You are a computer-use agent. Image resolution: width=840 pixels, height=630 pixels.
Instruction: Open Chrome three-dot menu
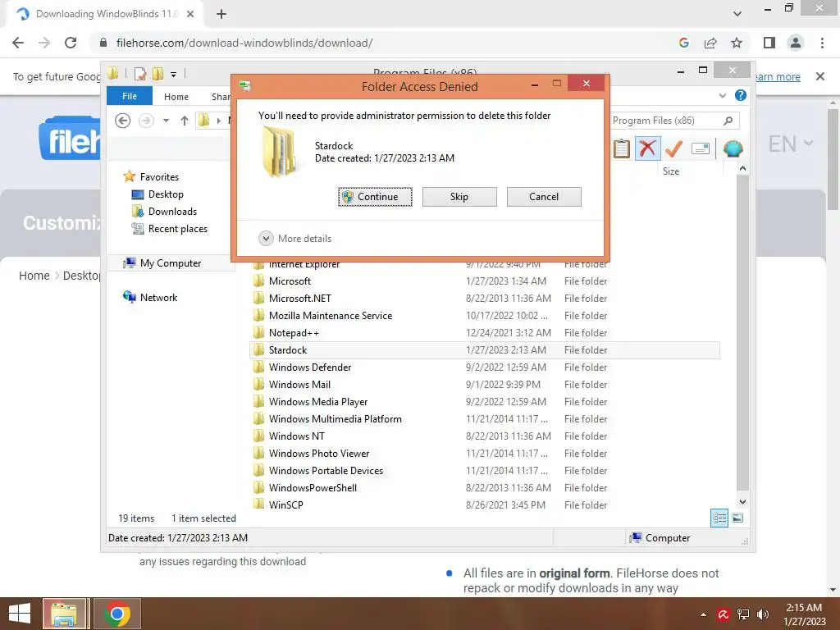point(822,43)
